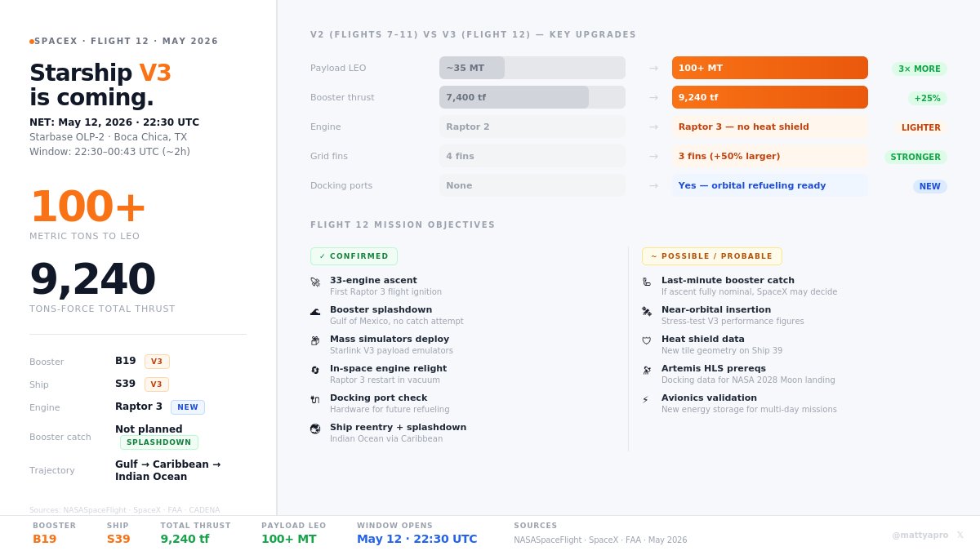This screenshot has width=980, height=551.
Task: Click 'Starbase OLP-2 · Boca Chica, TX' text
Action: click(x=109, y=137)
